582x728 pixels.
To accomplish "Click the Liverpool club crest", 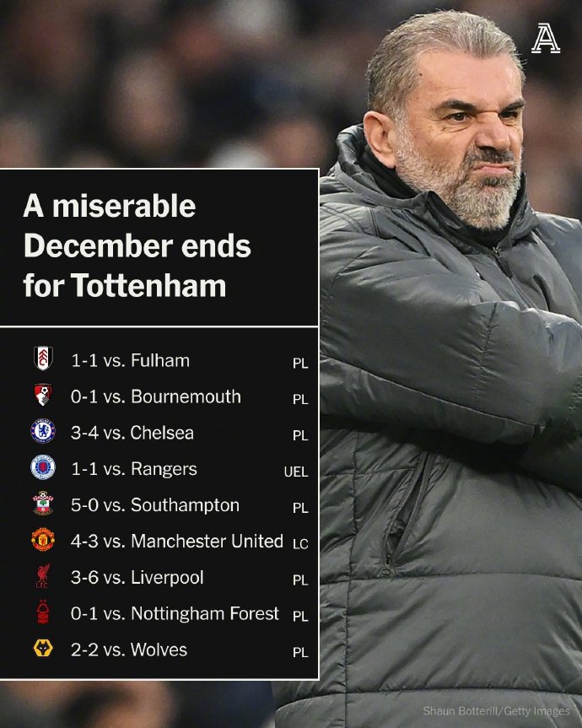I will pyautogui.click(x=42, y=577).
